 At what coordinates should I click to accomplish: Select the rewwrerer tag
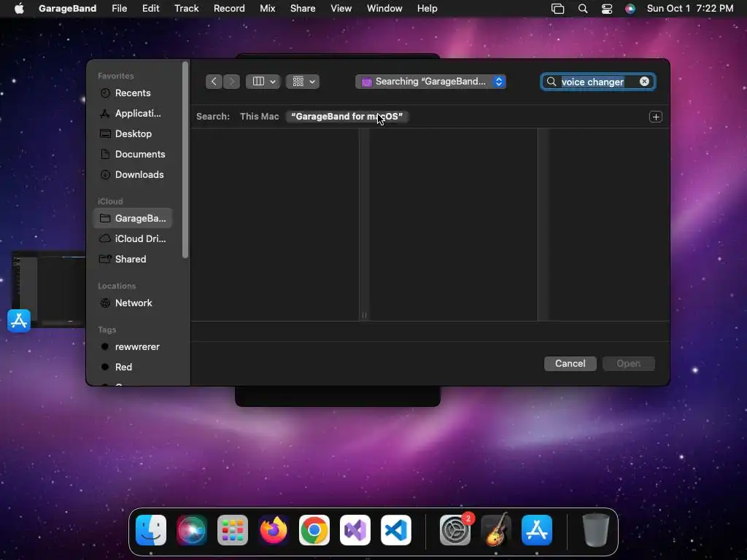[x=133, y=346]
